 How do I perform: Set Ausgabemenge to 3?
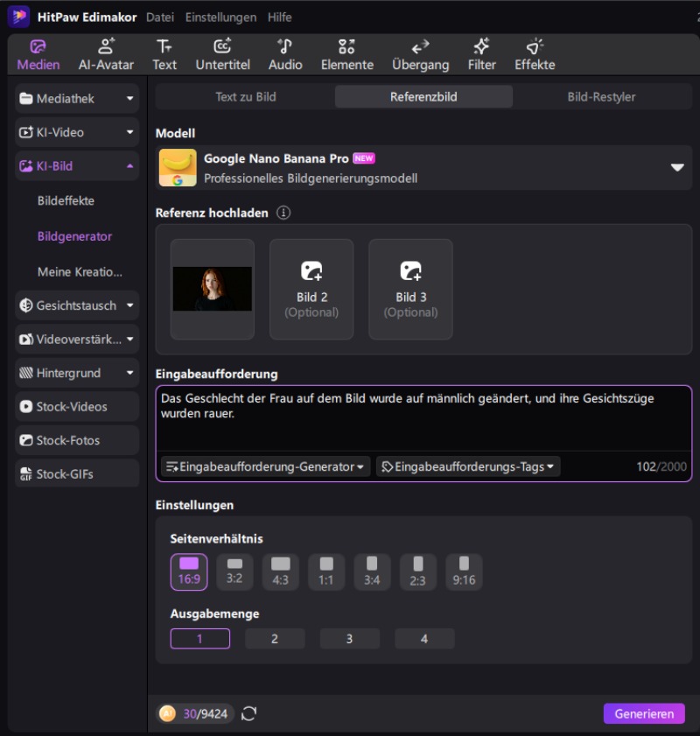[349, 639]
